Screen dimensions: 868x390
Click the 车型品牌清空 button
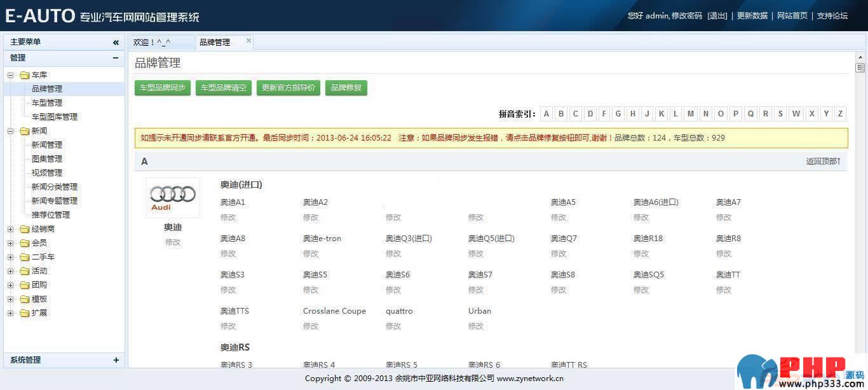tap(224, 88)
